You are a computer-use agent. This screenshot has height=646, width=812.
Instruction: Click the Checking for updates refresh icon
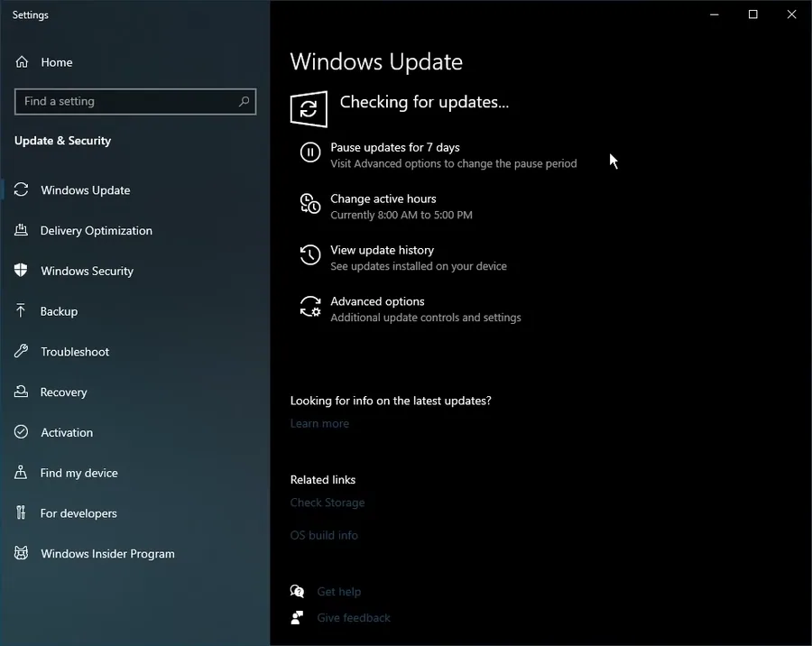tap(309, 109)
